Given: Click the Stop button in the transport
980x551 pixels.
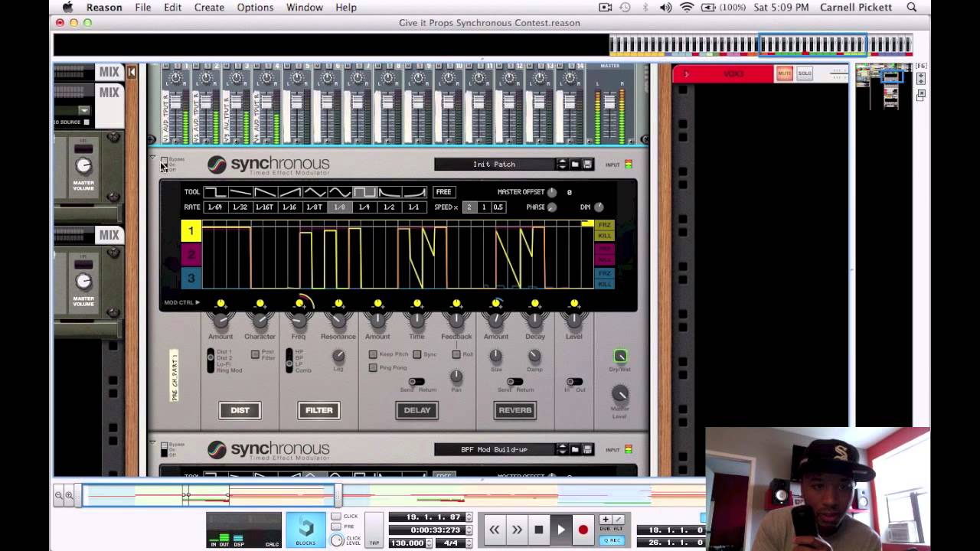Looking at the screenshot, I should (539, 530).
